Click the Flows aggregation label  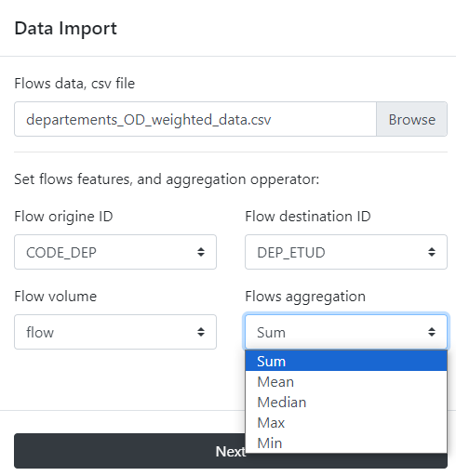[x=305, y=297]
